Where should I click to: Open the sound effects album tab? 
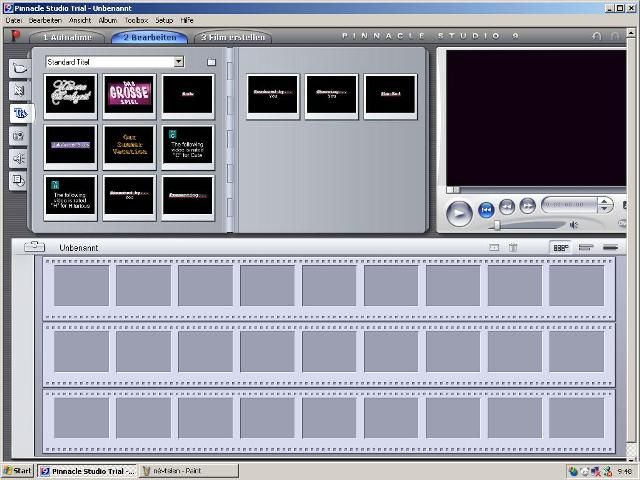(19, 158)
